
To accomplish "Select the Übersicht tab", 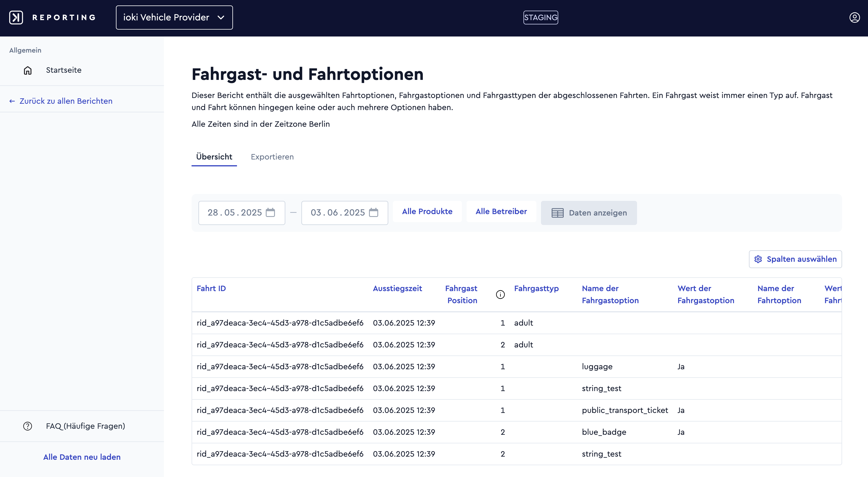I will point(214,157).
